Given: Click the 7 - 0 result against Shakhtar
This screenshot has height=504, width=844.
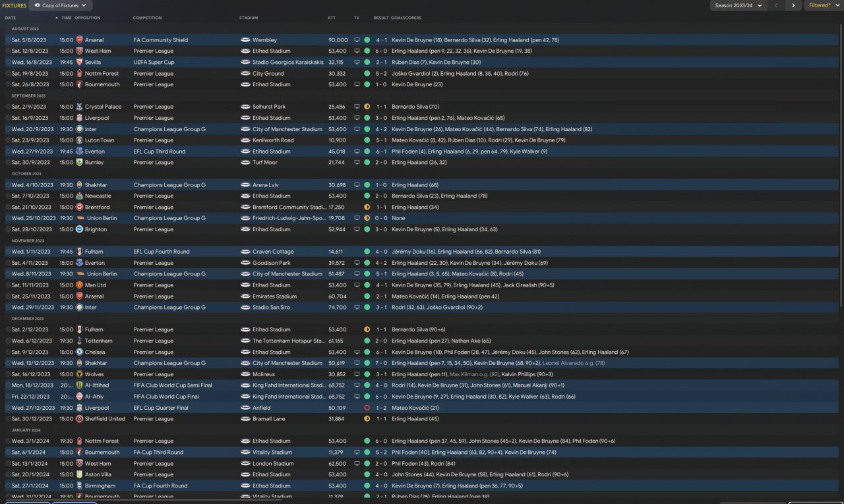Looking at the screenshot, I should [381, 364].
